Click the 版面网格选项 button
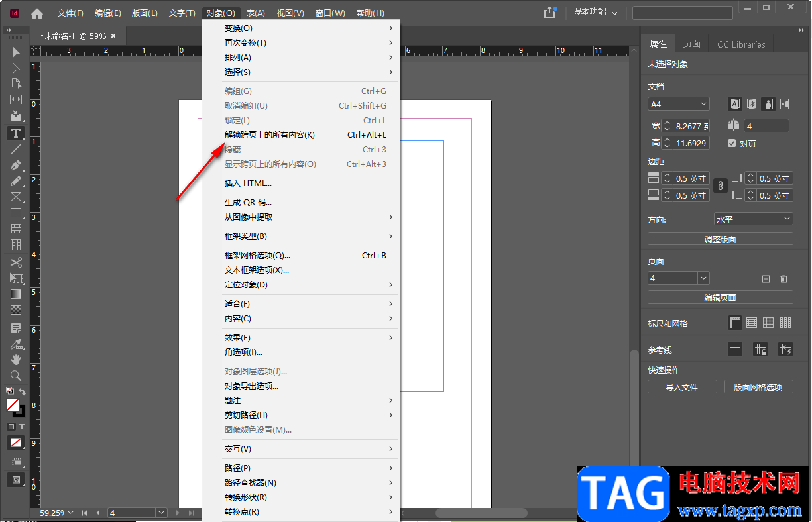 pyautogui.click(x=758, y=387)
